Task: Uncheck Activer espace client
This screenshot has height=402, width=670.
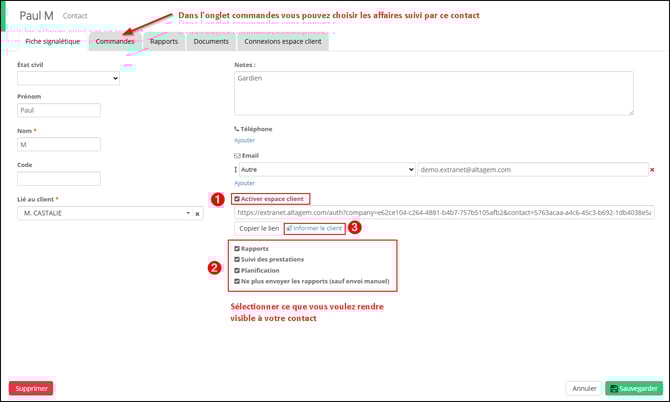Action: click(237, 199)
